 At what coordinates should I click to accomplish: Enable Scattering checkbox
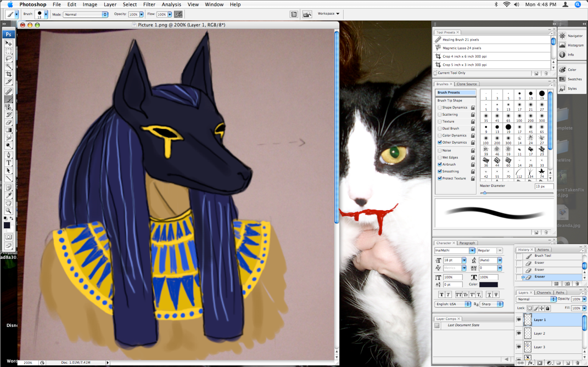point(440,114)
